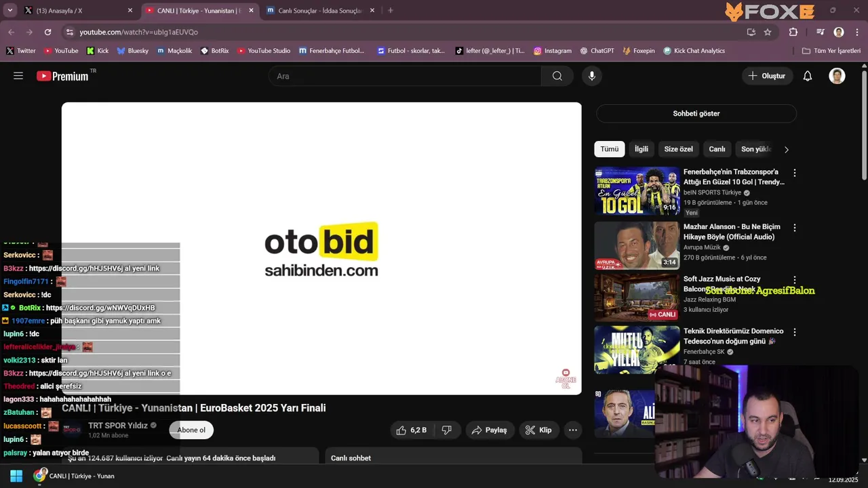868x488 pixels.
Task: Bookmark this page with star icon
Action: click(768, 32)
